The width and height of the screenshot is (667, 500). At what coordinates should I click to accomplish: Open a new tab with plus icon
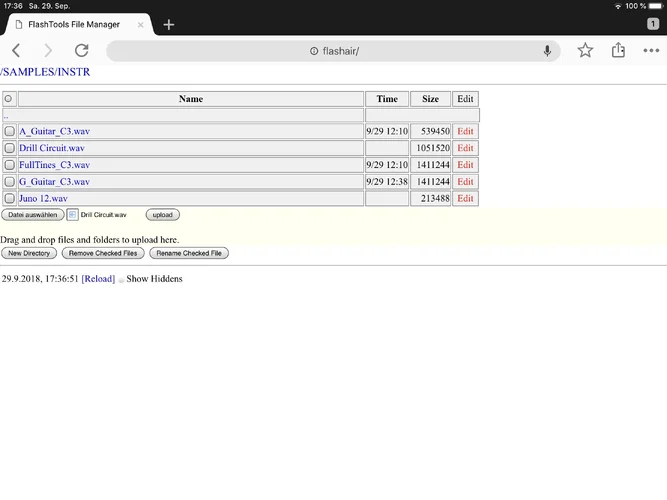pos(168,25)
